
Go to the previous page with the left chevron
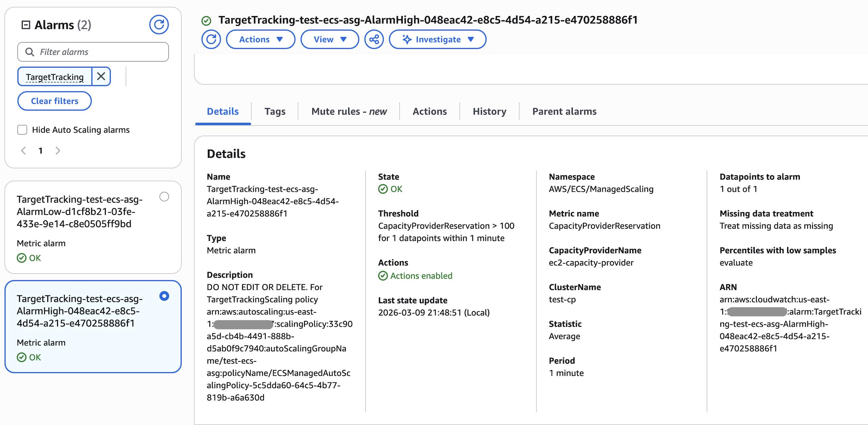coord(23,151)
